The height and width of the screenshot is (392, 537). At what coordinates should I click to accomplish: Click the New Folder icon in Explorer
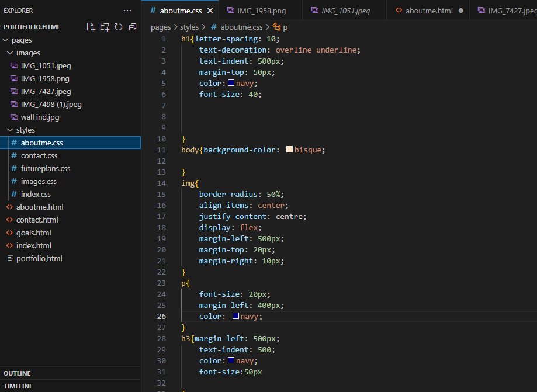(105, 27)
